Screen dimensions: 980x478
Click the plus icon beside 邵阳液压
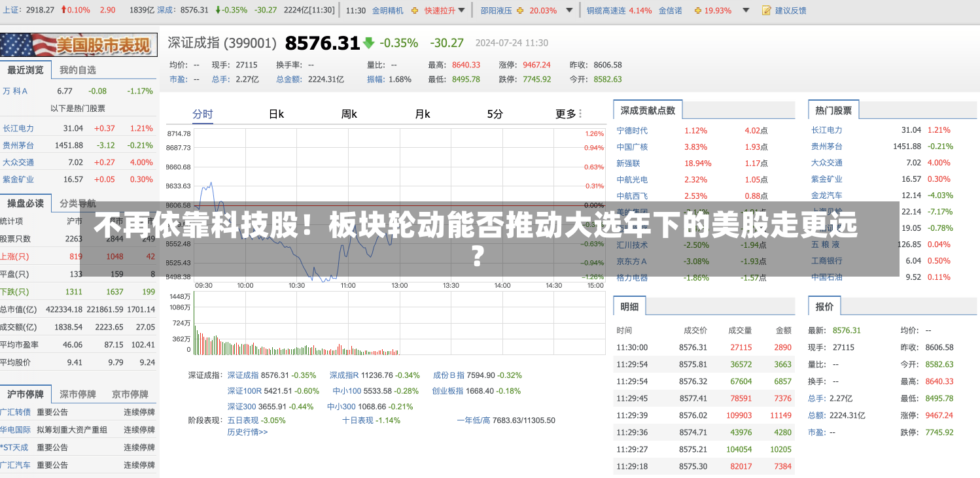point(520,10)
